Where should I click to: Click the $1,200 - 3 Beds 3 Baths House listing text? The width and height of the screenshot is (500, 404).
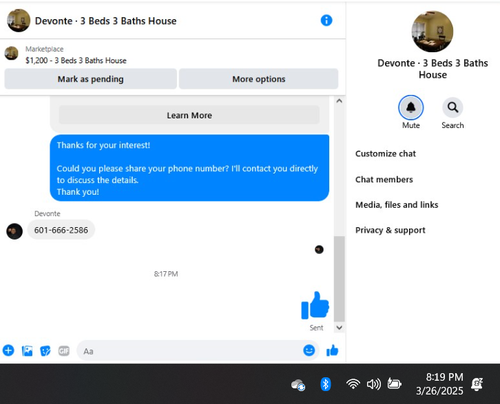pyautogui.click(x=76, y=61)
